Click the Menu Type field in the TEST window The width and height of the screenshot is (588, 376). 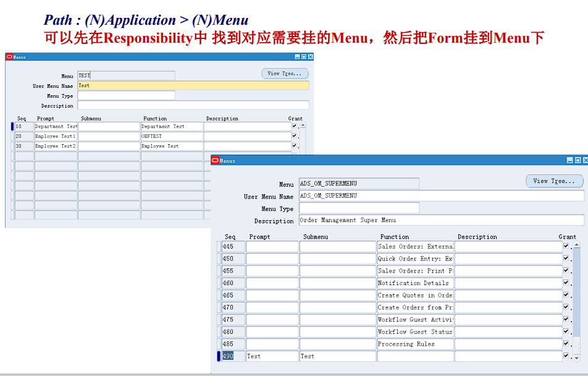(x=126, y=95)
